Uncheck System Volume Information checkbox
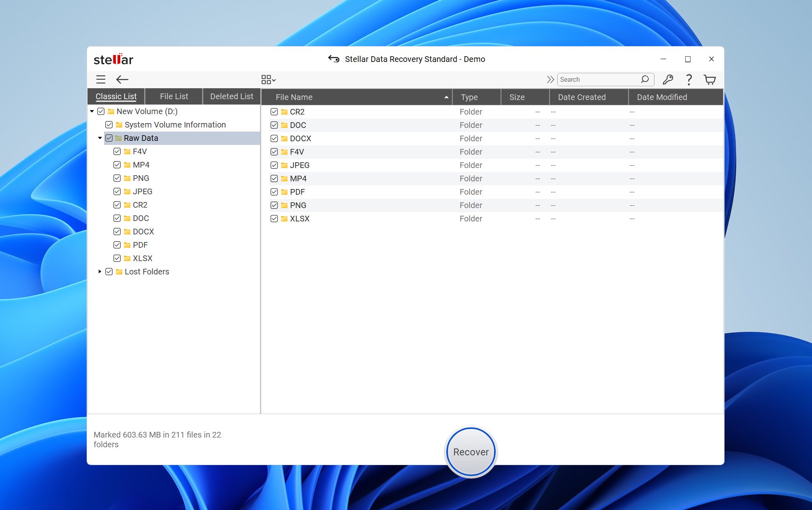 click(x=109, y=125)
